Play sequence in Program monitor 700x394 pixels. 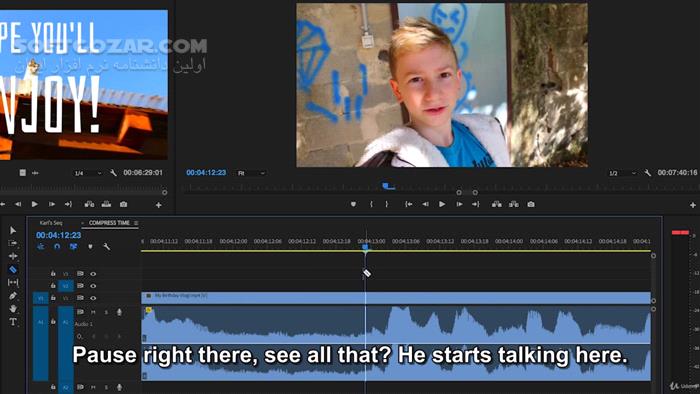442,204
